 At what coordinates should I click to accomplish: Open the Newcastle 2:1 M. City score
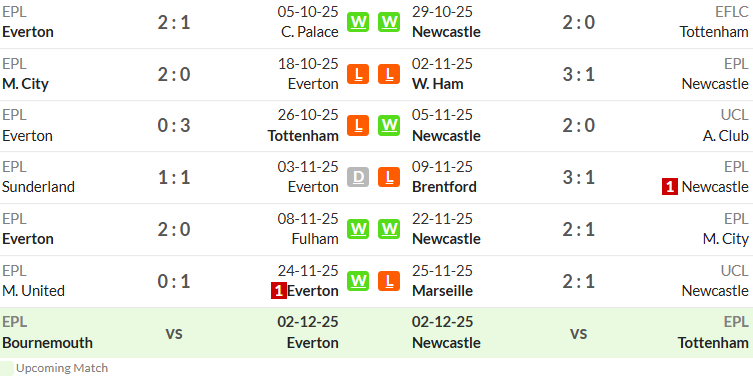[579, 230]
